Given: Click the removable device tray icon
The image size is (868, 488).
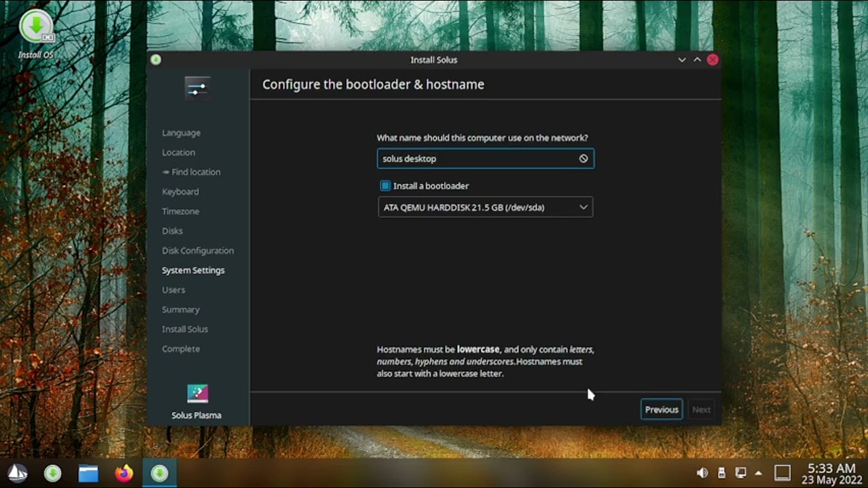Looking at the screenshot, I should tap(722, 473).
